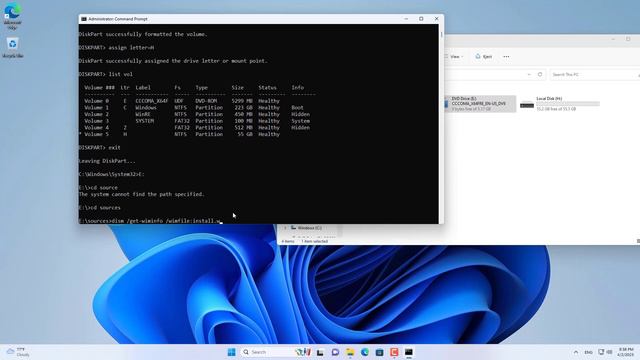Screen dimensions: 640x360
Task: Click Local Disk (H:) capacity bar
Action: (568, 104)
